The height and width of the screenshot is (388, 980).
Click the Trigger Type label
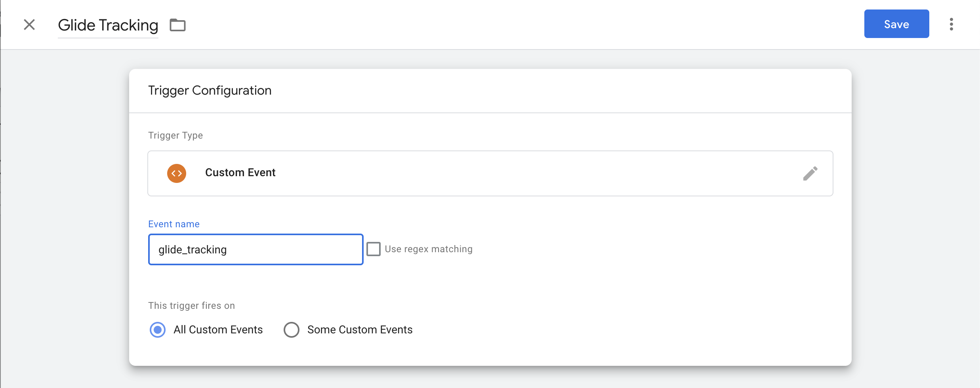click(x=175, y=135)
